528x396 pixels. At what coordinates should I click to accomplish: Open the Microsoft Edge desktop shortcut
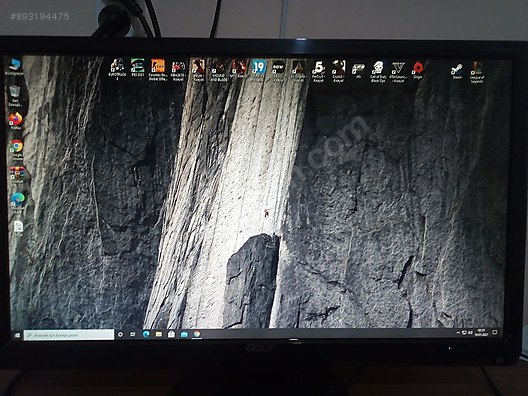pos(17,202)
